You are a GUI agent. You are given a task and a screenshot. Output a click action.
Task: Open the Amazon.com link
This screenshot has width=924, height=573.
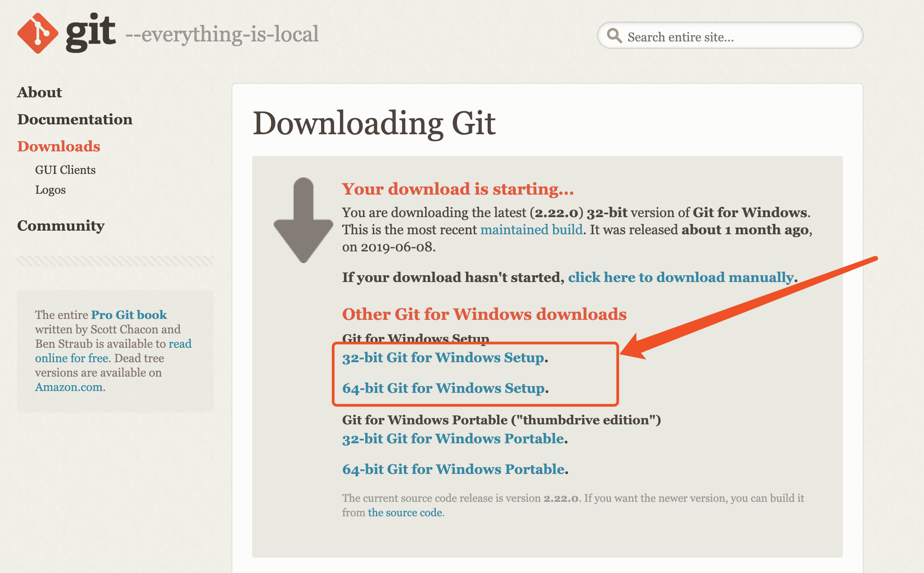click(69, 387)
